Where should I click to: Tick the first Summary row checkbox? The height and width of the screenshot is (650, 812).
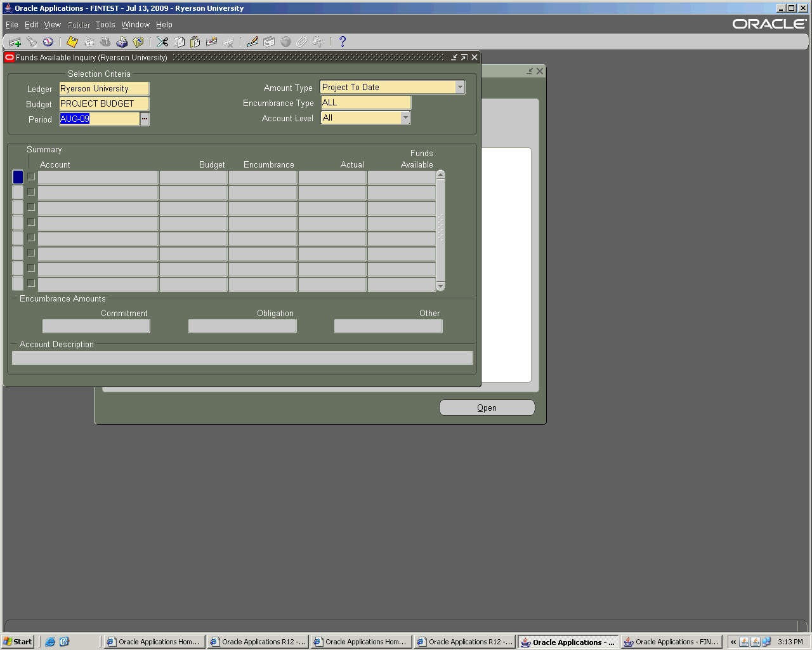31,177
